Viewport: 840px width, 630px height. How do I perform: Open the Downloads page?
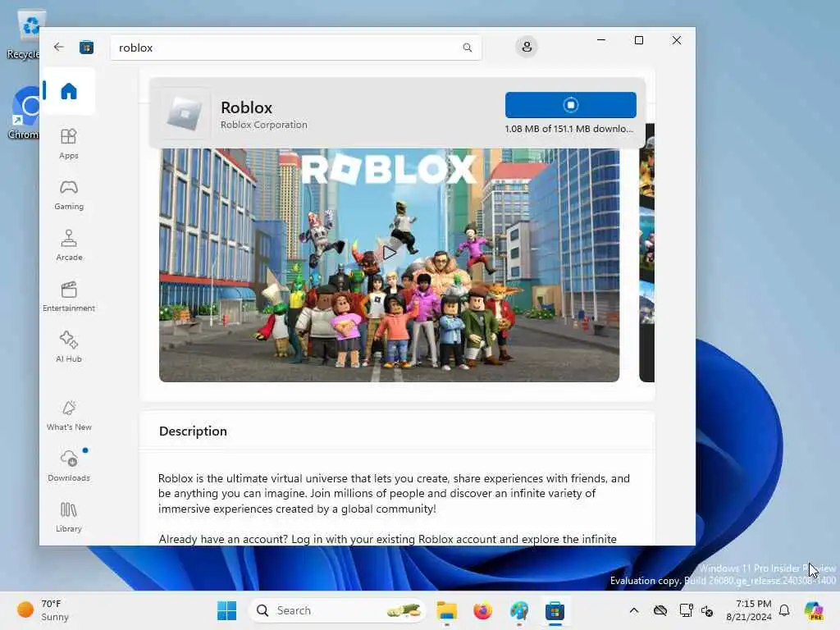click(69, 466)
